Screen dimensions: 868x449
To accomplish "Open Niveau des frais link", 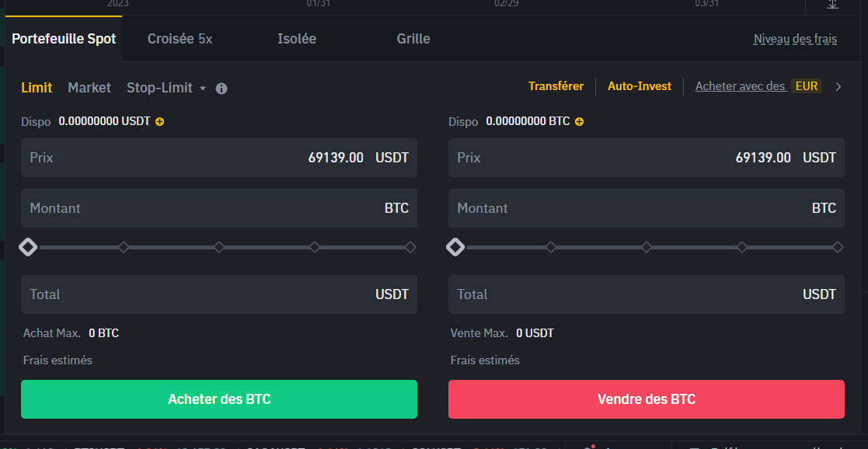I will point(795,40).
